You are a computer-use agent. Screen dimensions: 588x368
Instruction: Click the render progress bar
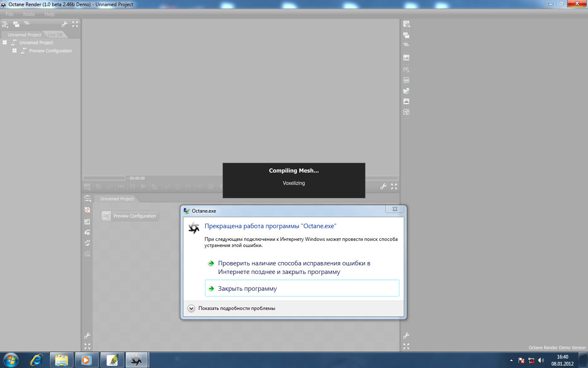(104, 178)
